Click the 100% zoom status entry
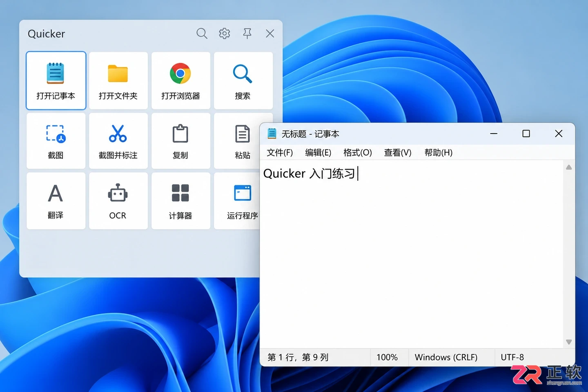This screenshot has height=392, width=588. pyautogui.click(x=387, y=357)
